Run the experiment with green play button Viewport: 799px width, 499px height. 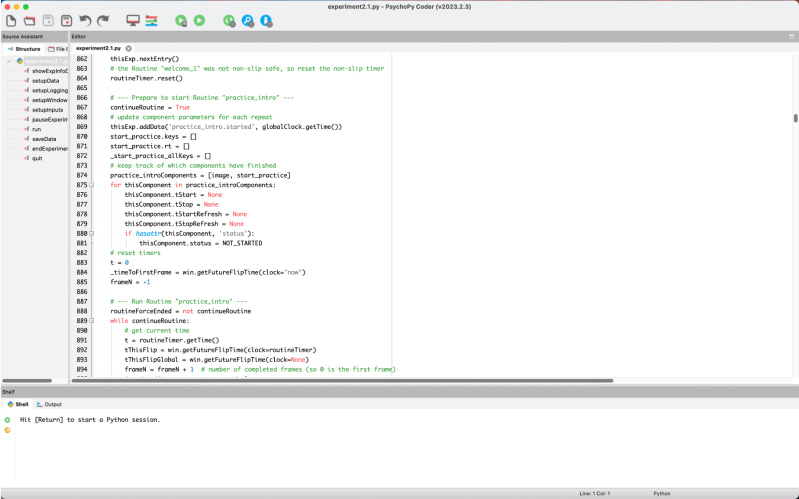199,20
